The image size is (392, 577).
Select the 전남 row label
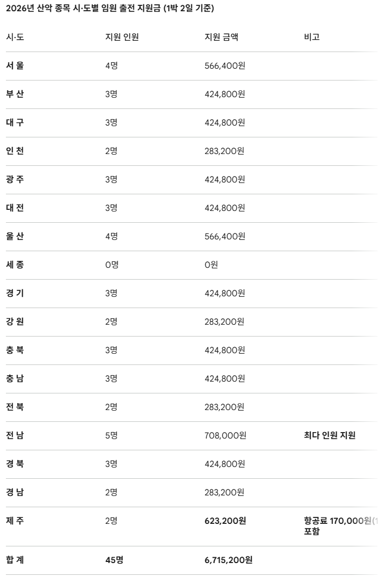(15, 435)
